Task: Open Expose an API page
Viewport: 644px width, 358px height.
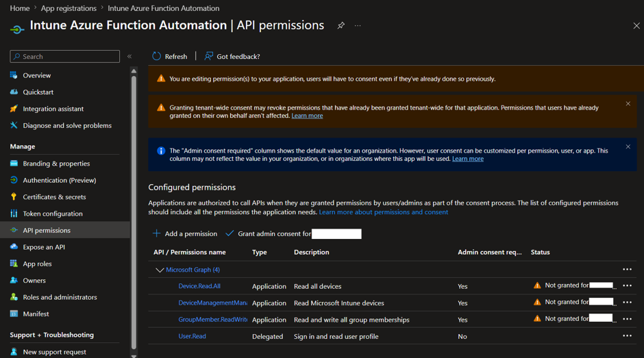Action: (x=44, y=247)
